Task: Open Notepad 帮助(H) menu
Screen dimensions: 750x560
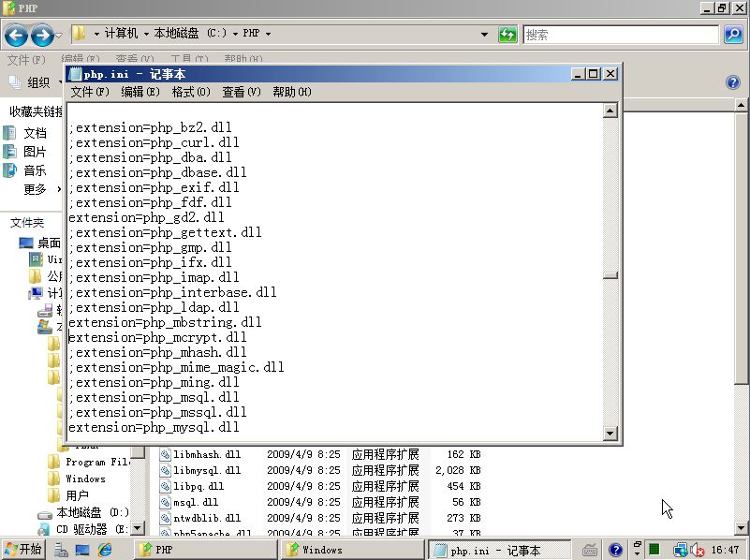Action: (x=292, y=92)
